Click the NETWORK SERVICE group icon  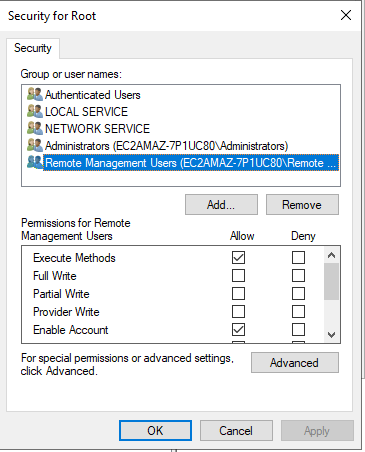[35, 129]
